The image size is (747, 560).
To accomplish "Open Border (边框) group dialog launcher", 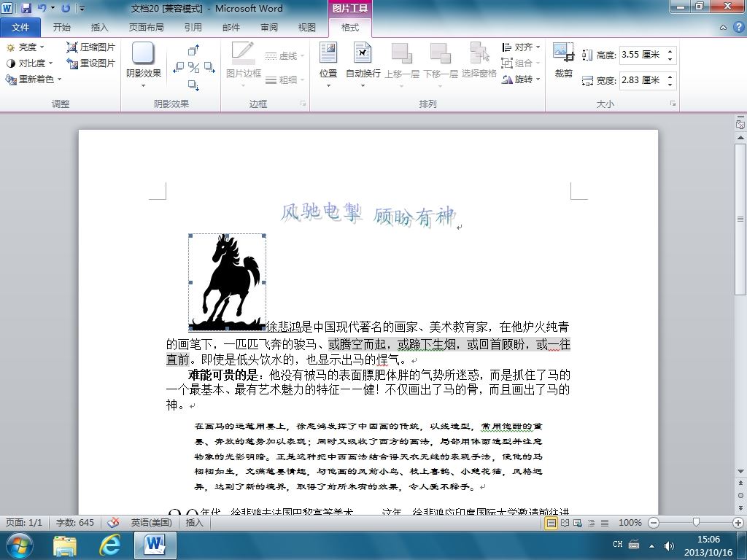I will 303,104.
